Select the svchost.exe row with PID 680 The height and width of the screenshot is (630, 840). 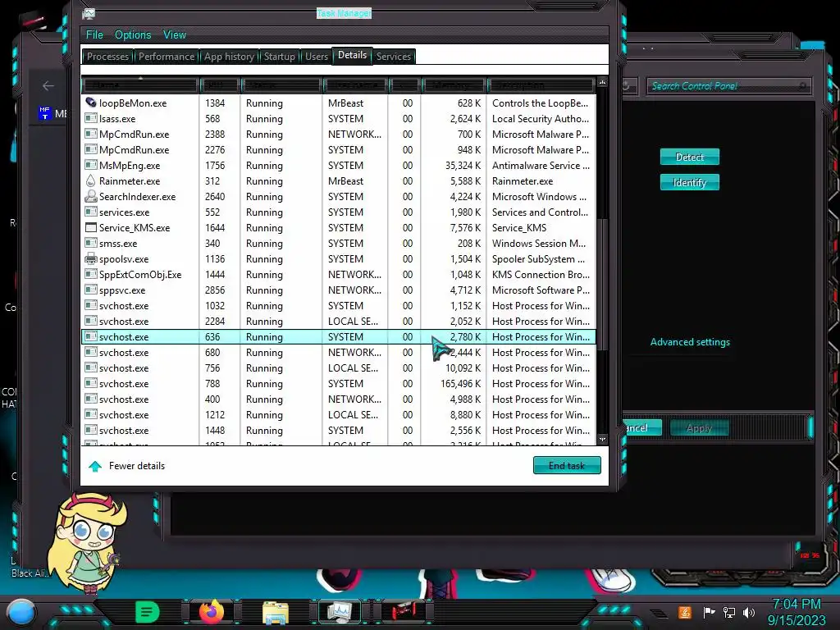338,353
